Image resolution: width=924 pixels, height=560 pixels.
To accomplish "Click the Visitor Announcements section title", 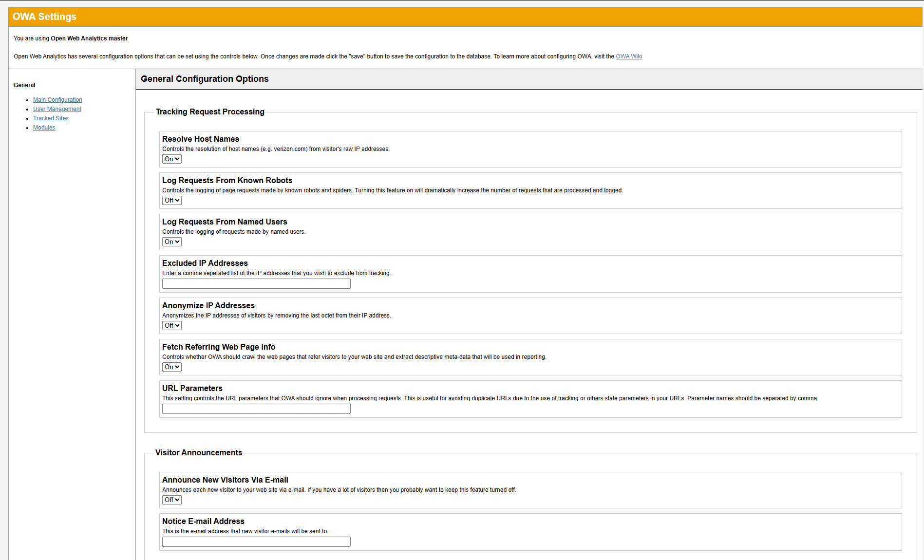I will click(x=199, y=453).
